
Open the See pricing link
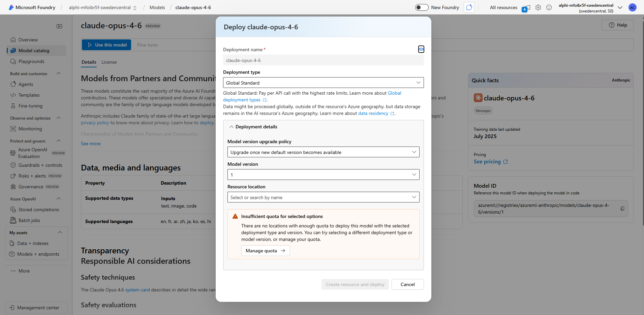(x=491, y=162)
